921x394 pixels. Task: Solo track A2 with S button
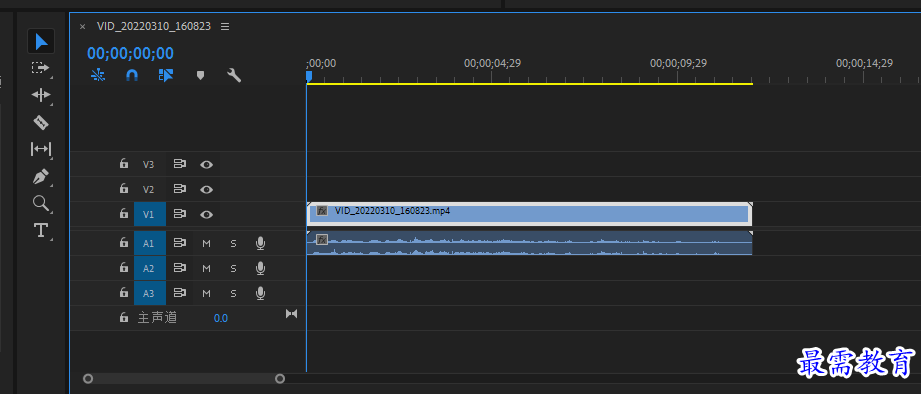pos(233,268)
